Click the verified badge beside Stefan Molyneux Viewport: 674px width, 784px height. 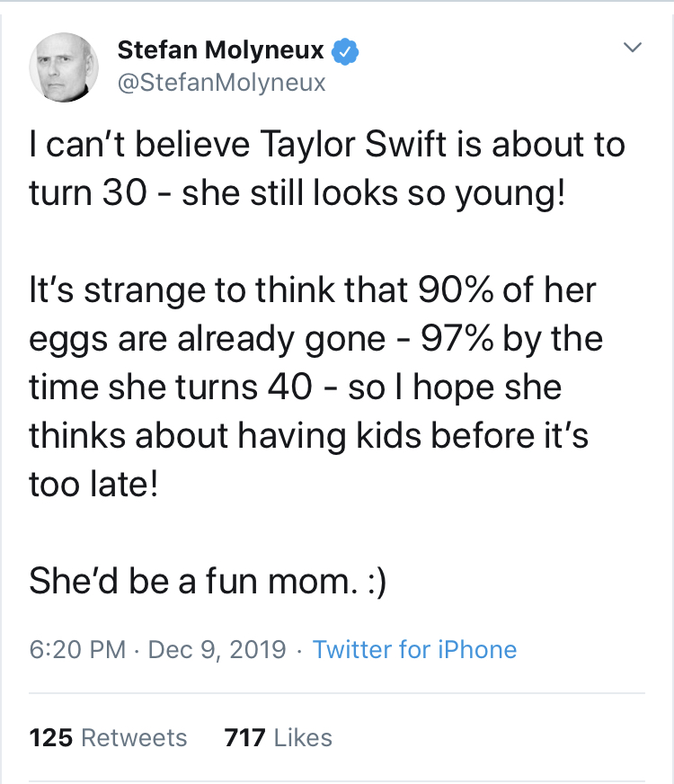pos(347,53)
